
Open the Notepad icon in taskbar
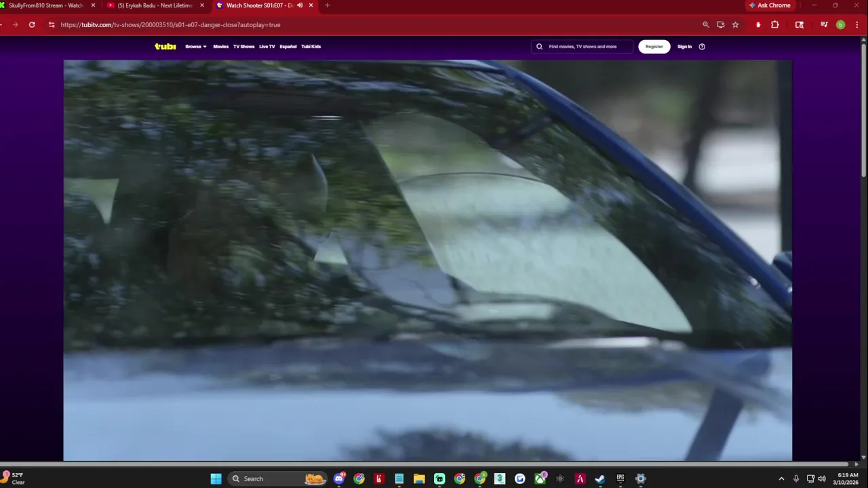(x=399, y=479)
